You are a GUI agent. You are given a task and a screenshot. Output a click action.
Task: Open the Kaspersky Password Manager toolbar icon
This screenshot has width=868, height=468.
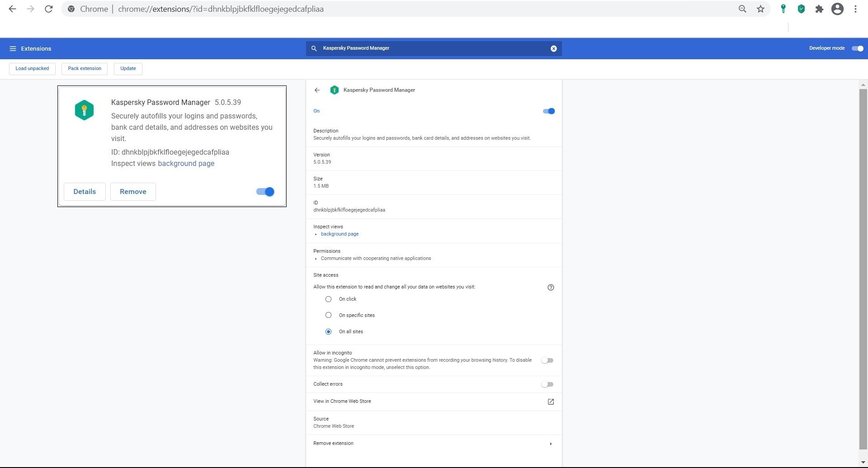783,9
